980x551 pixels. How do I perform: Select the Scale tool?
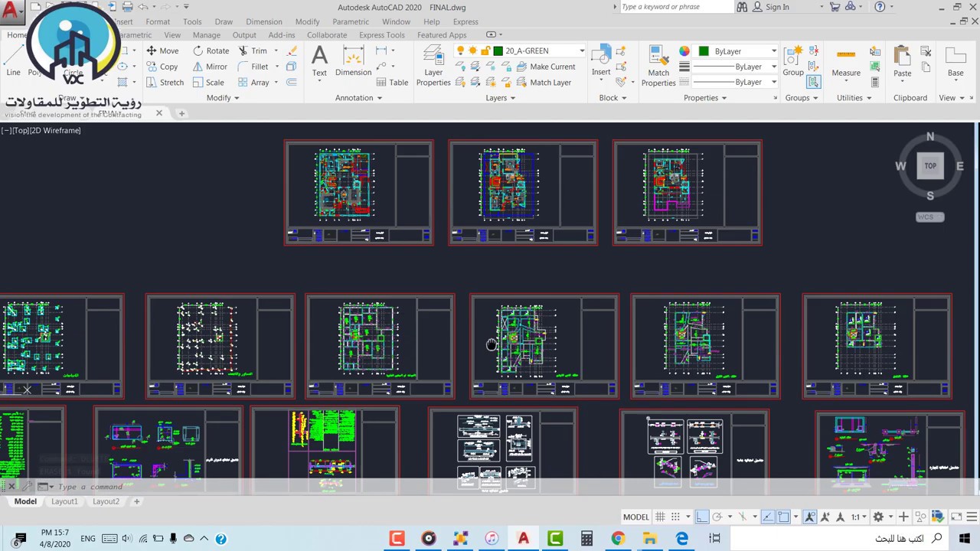tap(208, 82)
